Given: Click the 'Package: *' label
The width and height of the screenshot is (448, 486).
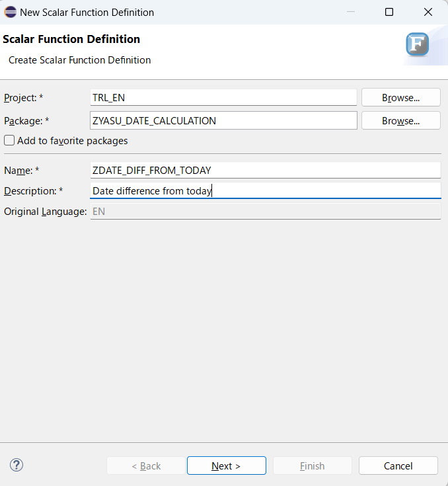Looking at the screenshot, I should pyautogui.click(x=26, y=121).
